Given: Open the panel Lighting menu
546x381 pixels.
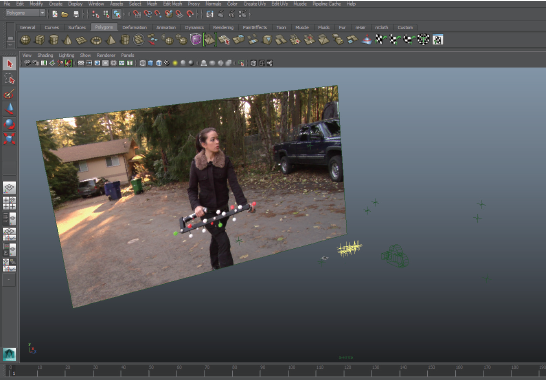Looking at the screenshot, I should click(66, 55).
